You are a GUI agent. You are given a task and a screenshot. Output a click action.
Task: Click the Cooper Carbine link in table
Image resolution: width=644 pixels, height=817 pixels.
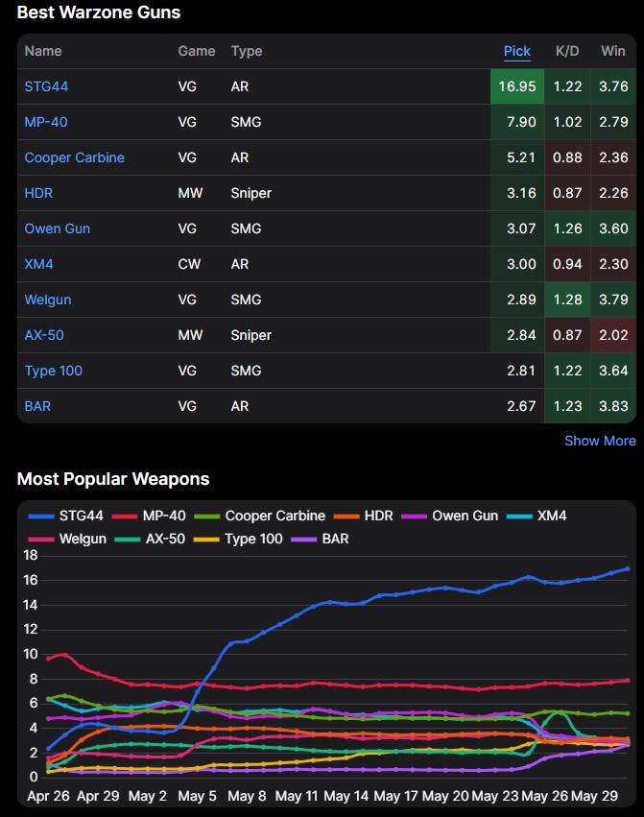(x=74, y=157)
